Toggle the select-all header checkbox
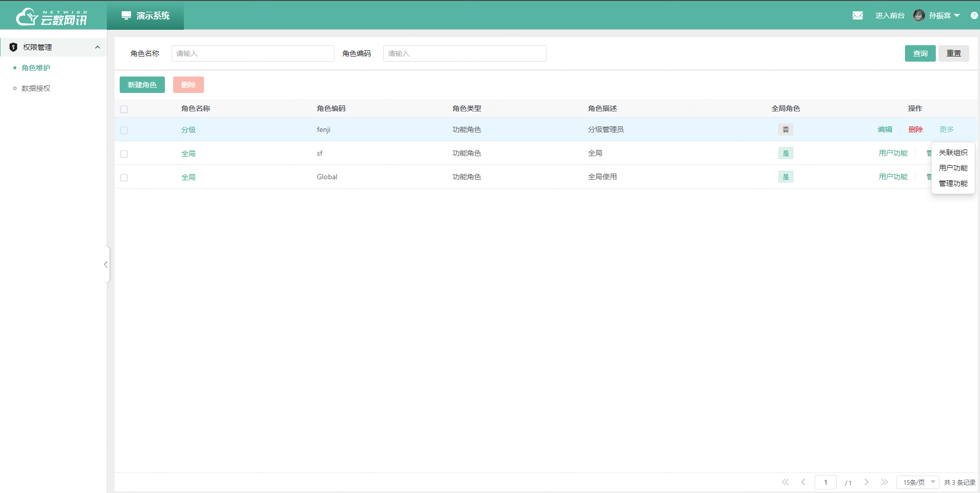Viewport: 980px width, 493px height. click(x=124, y=109)
